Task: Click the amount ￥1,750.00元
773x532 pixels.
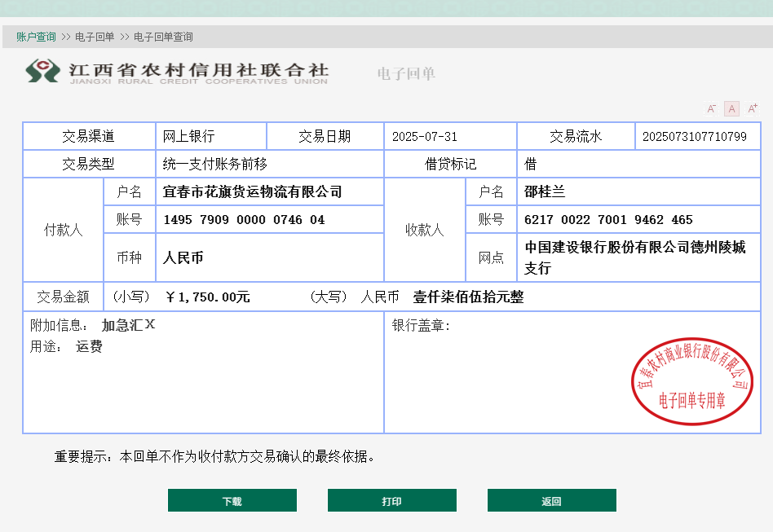Action: click(208, 297)
